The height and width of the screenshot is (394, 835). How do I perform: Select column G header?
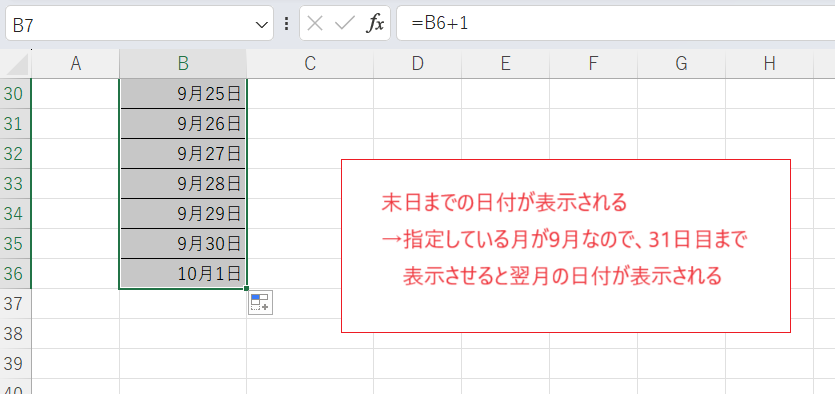tap(682, 64)
